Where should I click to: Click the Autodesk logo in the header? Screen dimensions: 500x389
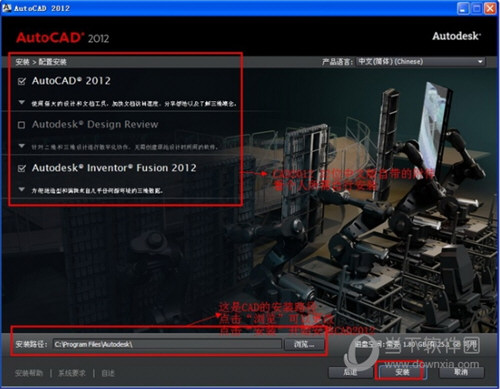click(457, 36)
